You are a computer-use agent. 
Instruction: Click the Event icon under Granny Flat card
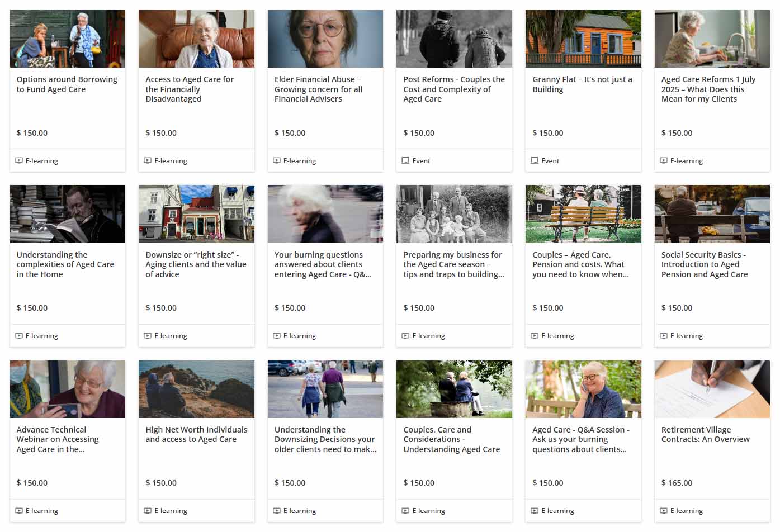point(535,161)
